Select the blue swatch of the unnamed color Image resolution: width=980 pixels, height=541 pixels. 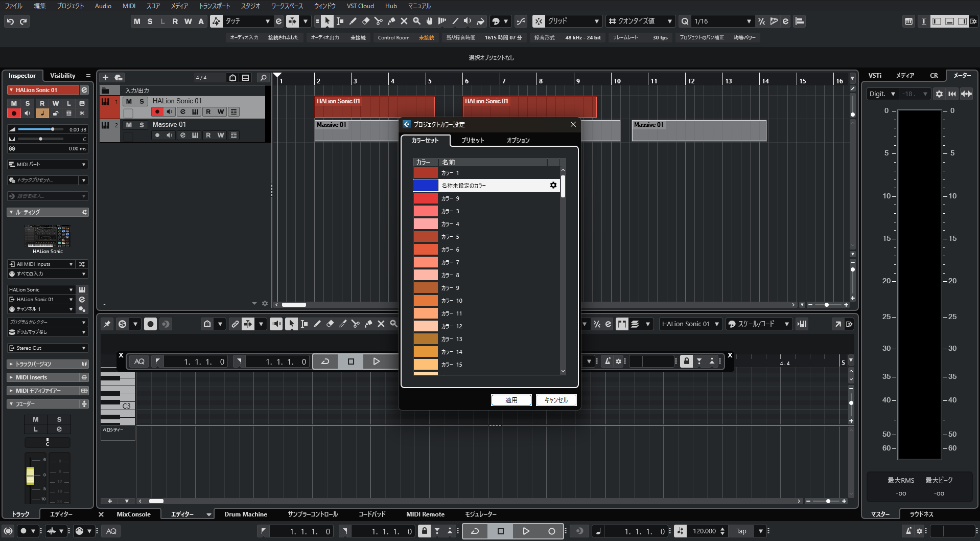426,185
